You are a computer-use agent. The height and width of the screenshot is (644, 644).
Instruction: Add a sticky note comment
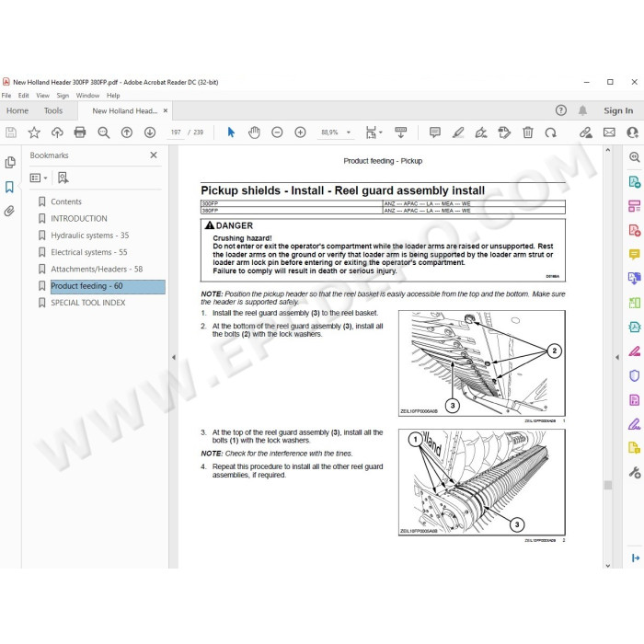coord(435,132)
